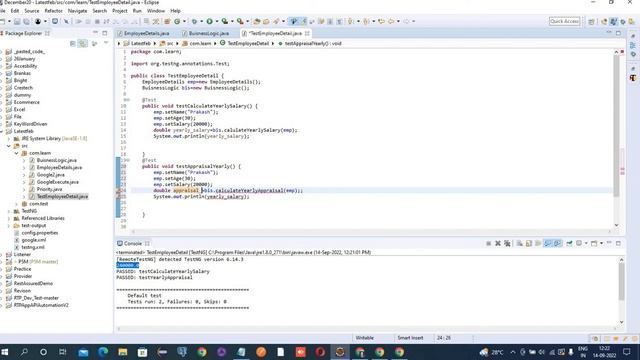Click the Open Perspective icon
The width and height of the screenshot is (640, 360).
591,21
